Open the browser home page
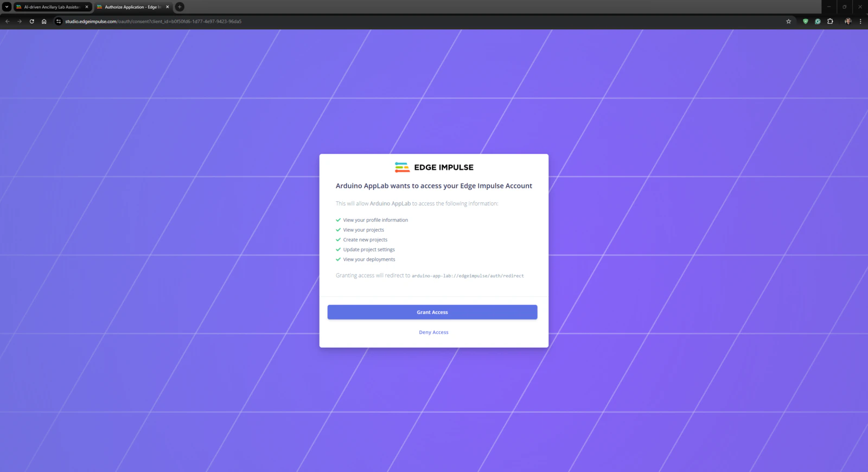The height and width of the screenshot is (472, 868). click(44, 22)
